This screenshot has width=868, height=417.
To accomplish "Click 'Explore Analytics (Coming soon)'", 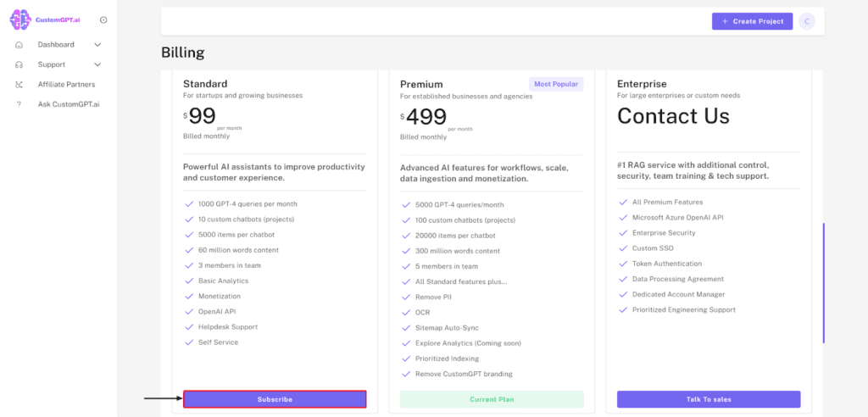I will tap(468, 343).
